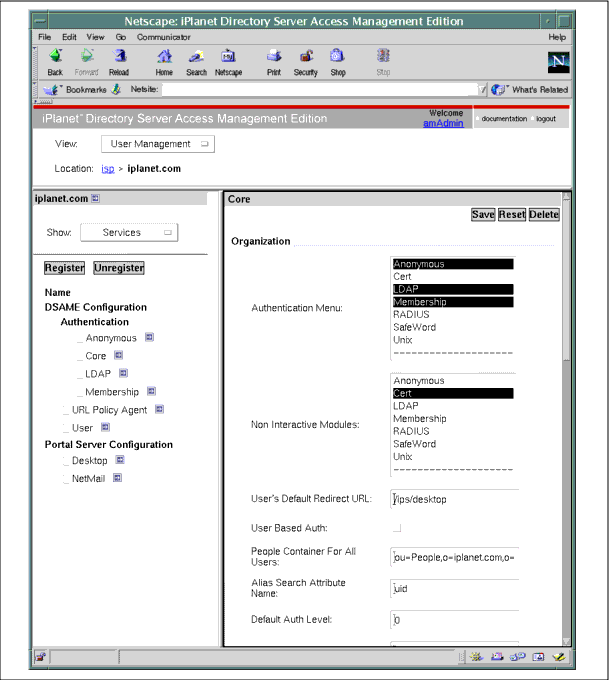
Task: Click the status bar lock security icon
Action: click(x=40, y=657)
